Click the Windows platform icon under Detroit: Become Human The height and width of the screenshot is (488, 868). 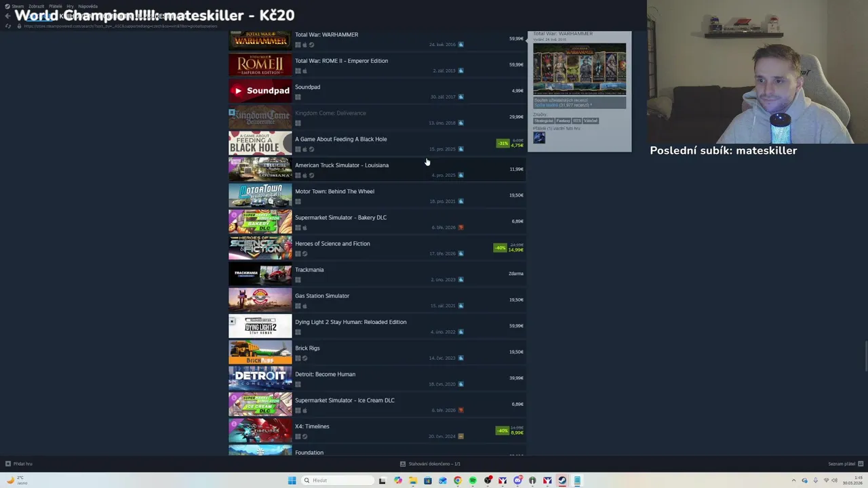tap(298, 384)
